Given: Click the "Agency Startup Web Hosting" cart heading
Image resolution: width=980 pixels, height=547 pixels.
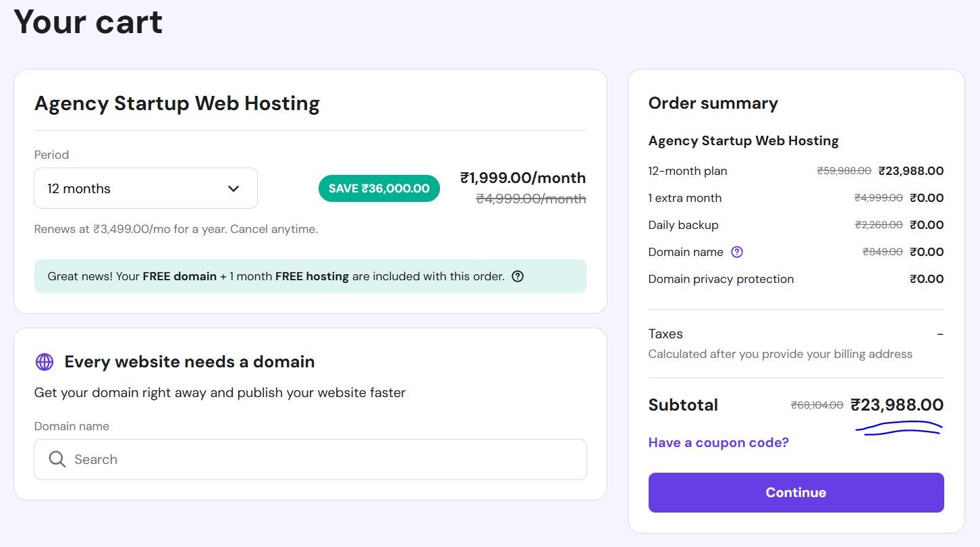Looking at the screenshot, I should tap(177, 103).
